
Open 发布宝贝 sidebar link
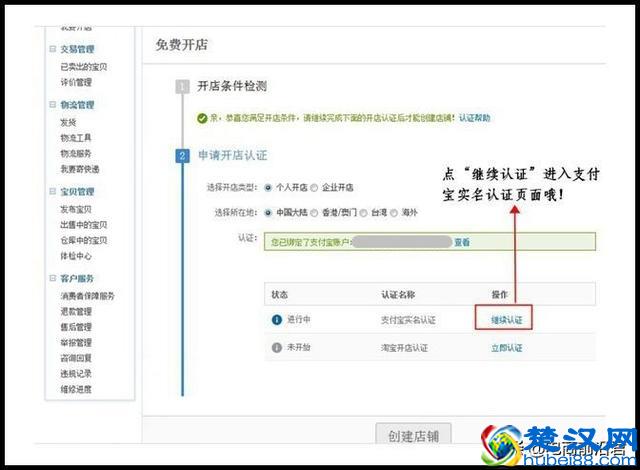tap(76, 209)
